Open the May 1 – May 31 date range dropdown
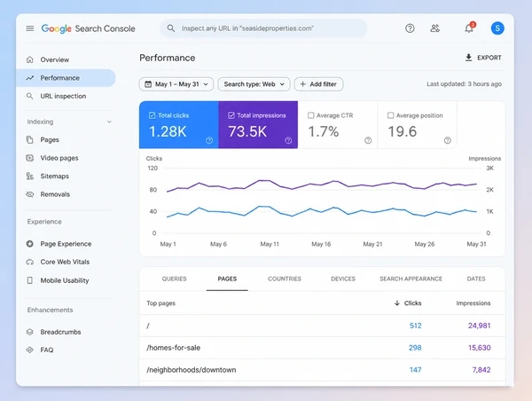Viewport: 532px width, 401px height. point(176,84)
